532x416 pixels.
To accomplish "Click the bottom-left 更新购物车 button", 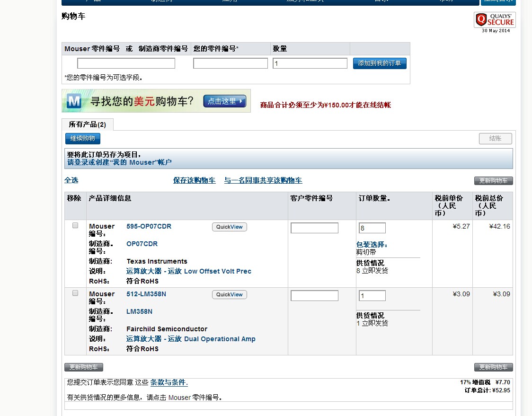I will (84, 367).
